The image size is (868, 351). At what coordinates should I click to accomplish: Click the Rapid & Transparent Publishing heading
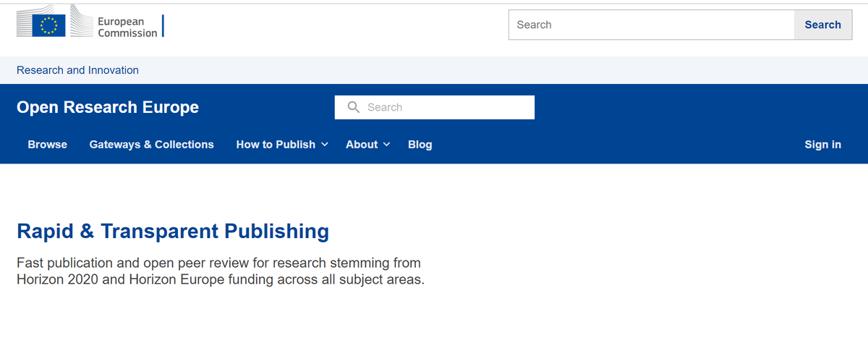173,232
